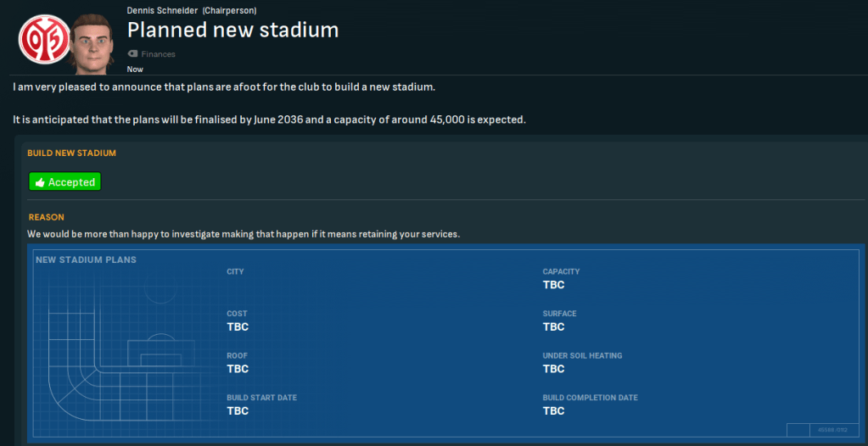868x446 pixels.
Task: Click the Build Completion Date TBC value
Action: [x=553, y=410]
